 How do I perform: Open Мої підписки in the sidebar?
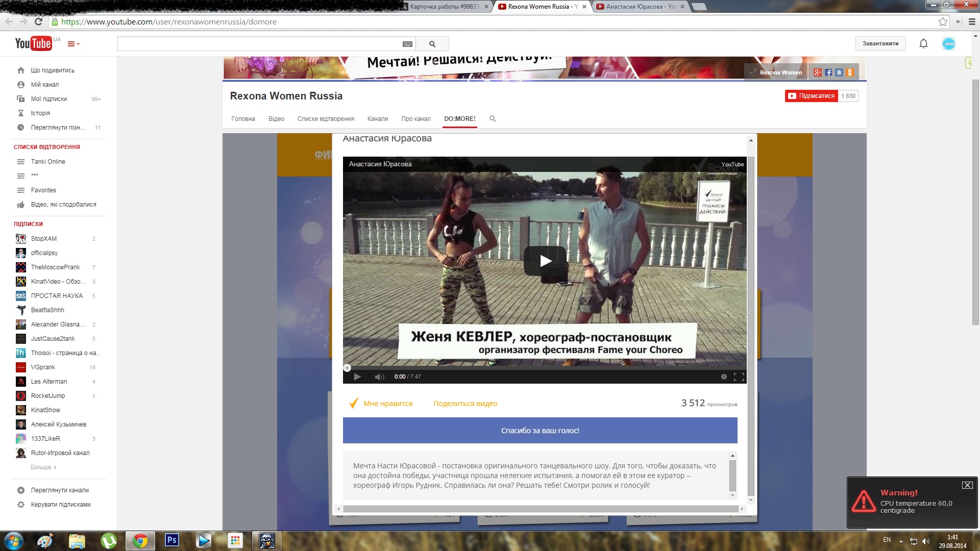tap(49, 99)
